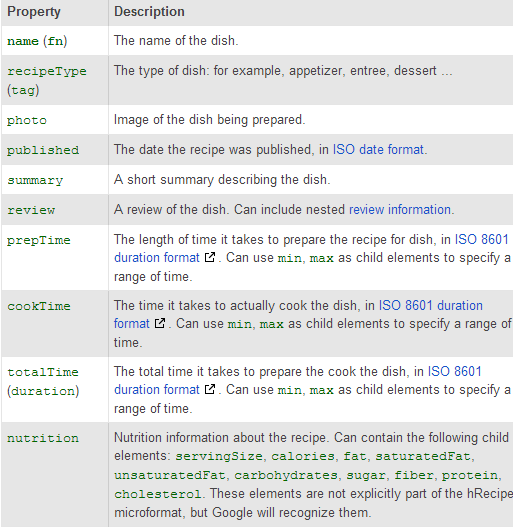Click external link icon in prepTime description
This screenshot has width=513, height=527.
tap(210, 257)
